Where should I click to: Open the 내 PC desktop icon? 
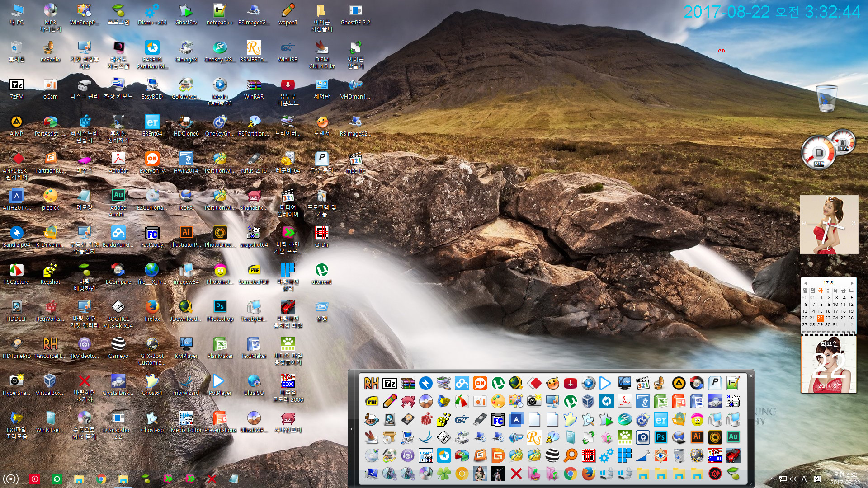[x=17, y=14]
